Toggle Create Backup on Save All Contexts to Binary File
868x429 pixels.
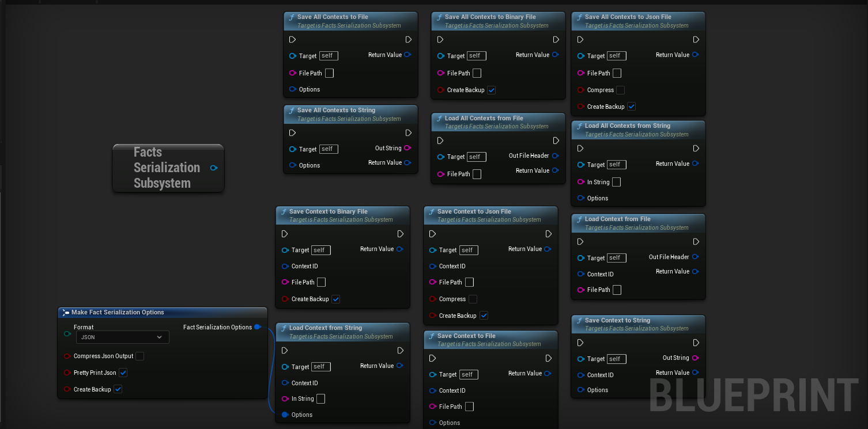[x=492, y=90]
